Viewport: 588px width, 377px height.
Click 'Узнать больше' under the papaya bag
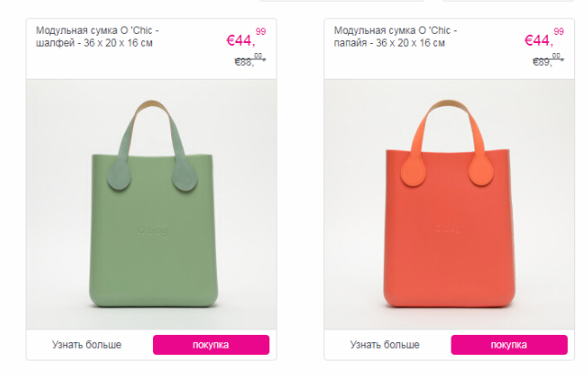coord(385,345)
